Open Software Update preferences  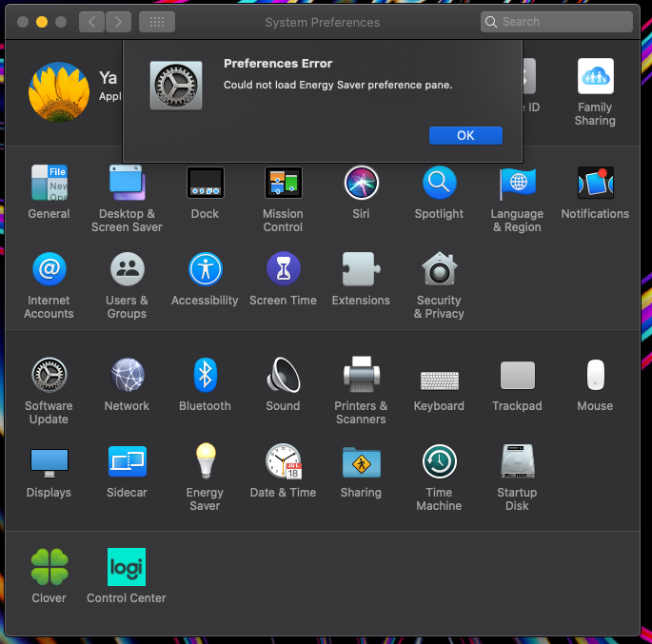tap(49, 375)
